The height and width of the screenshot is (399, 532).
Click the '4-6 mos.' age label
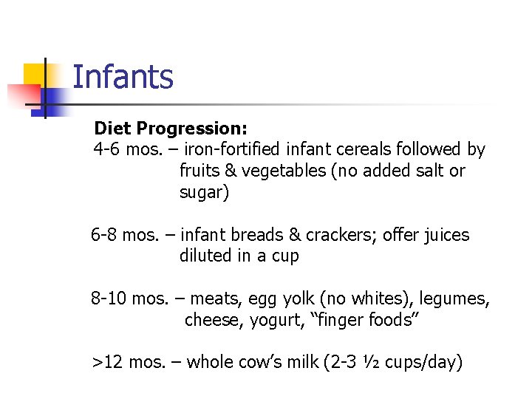click(x=128, y=149)
